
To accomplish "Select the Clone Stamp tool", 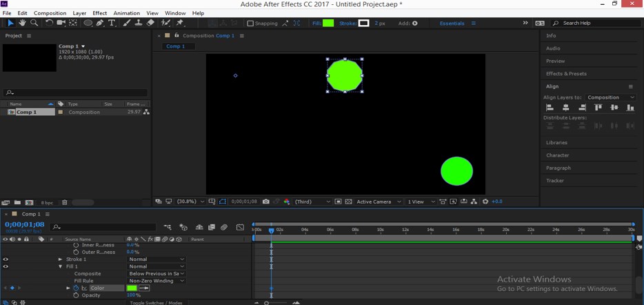I will tap(139, 23).
